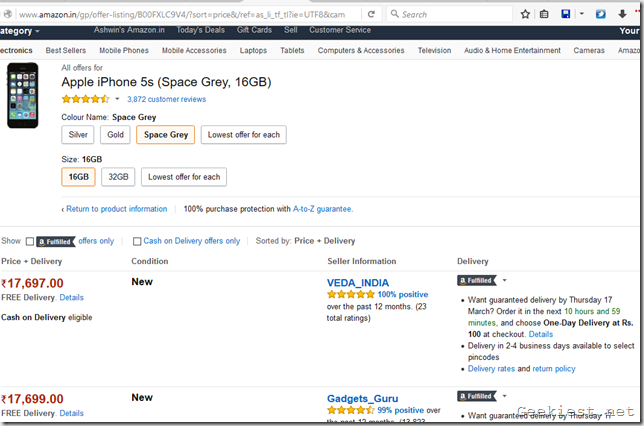Enable the Fulfilled offers only checkbox
This screenshot has width=644, height=426.
[30, 241]
